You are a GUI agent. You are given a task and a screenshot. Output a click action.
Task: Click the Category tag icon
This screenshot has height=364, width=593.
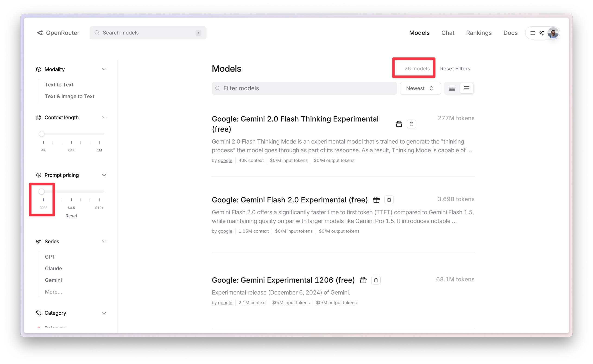click(x=38, y=313)
